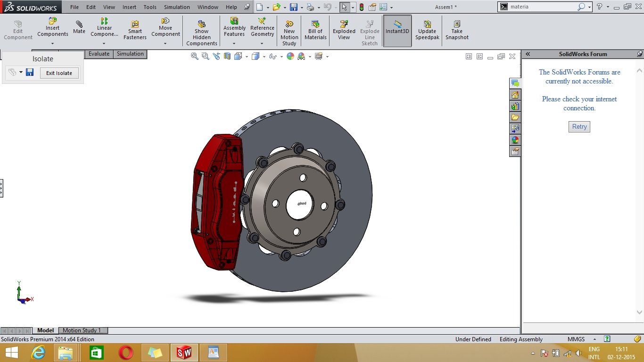
Task: Switch to the Evaluate tab
Action: [99, 54]
